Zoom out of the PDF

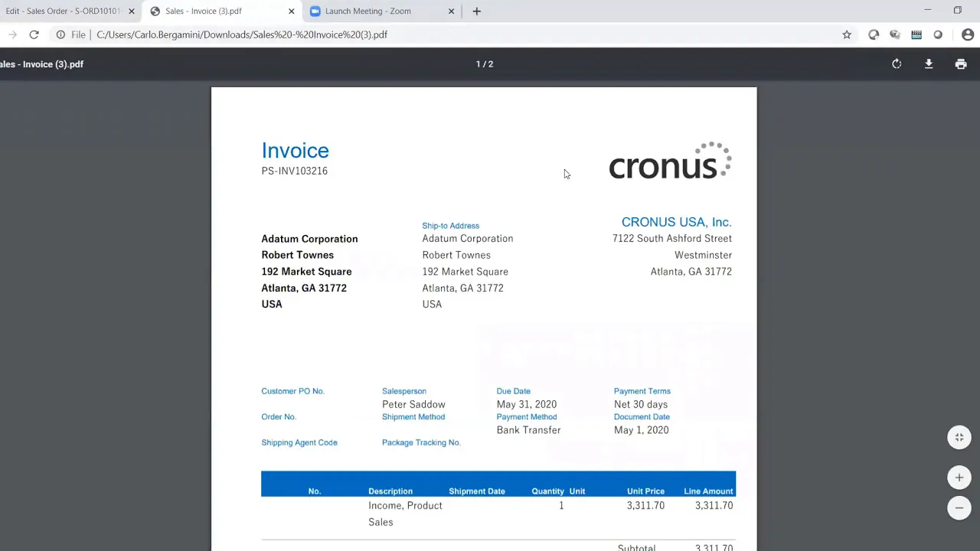[x=959, y=507]
